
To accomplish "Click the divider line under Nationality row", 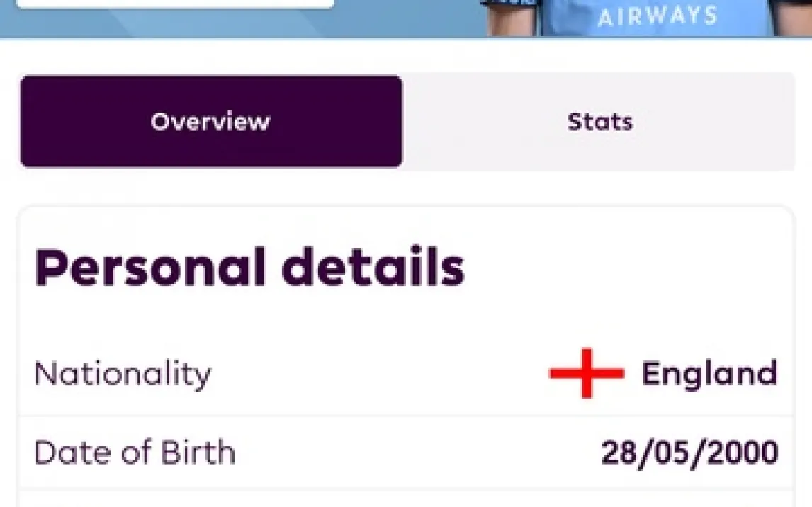I will pos(405,416).
